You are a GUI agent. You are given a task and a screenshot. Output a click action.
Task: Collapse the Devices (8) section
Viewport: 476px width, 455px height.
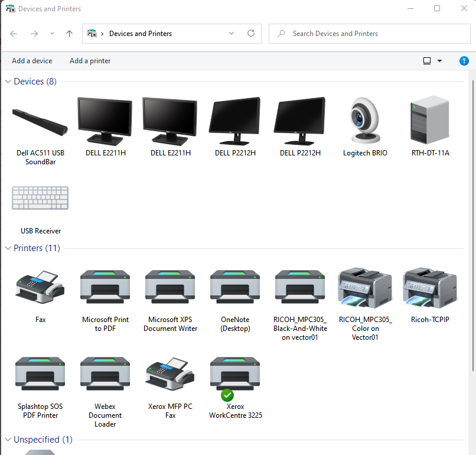point(8,82)
